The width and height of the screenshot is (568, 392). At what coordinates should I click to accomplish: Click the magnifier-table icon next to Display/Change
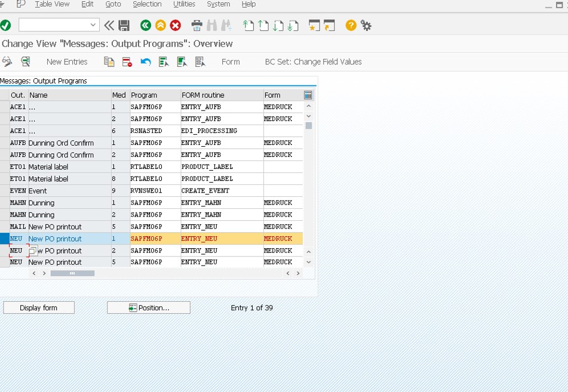pos(25,61)
